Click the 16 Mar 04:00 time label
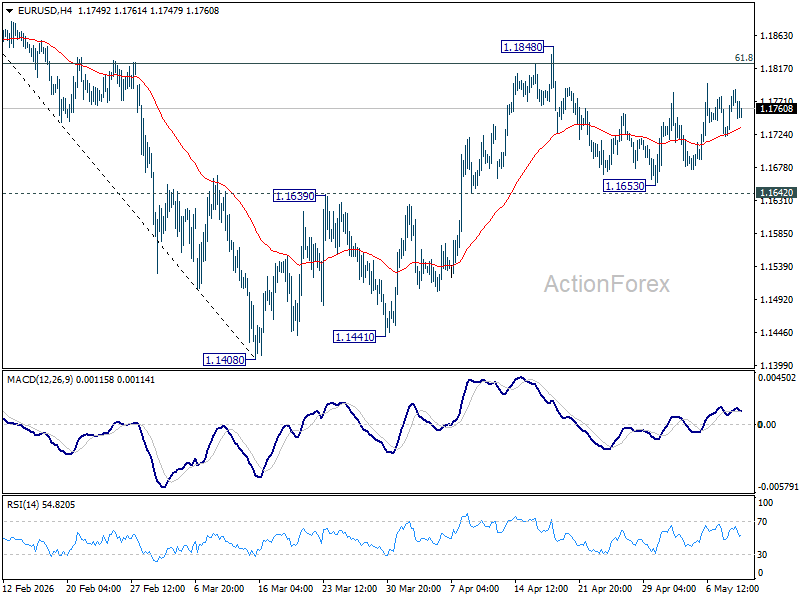Screen dimensions: 800x600 click(286, 588)
